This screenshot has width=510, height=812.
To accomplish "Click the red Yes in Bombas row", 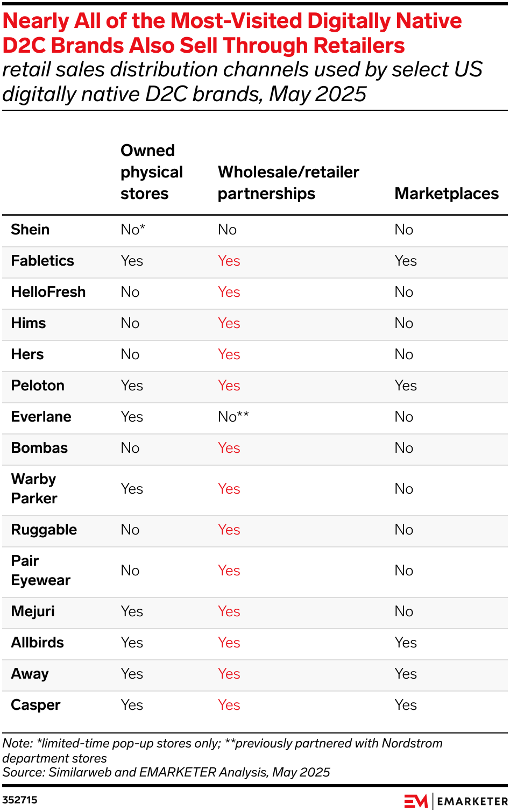I will (x=229, y=448).
